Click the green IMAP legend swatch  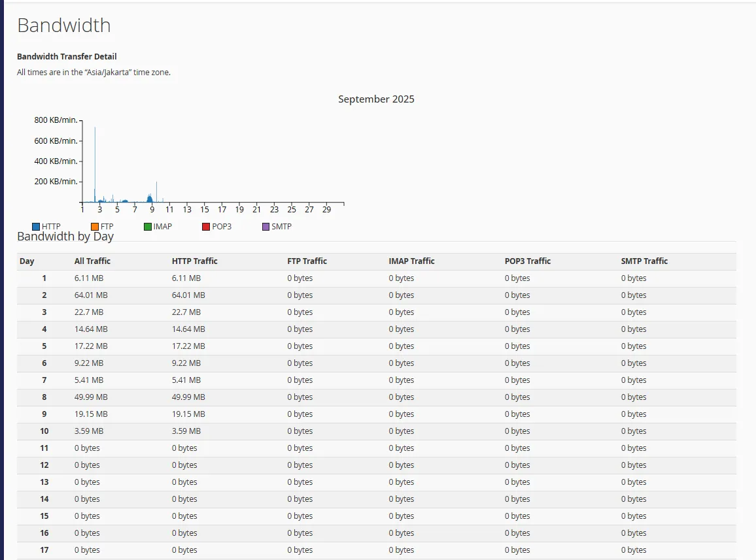[x=148, y=227]
